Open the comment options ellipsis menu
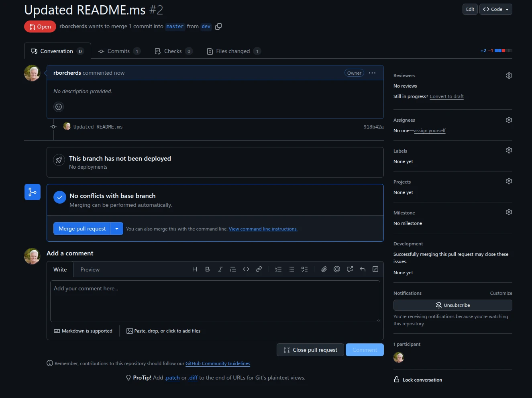 (372, 73)
